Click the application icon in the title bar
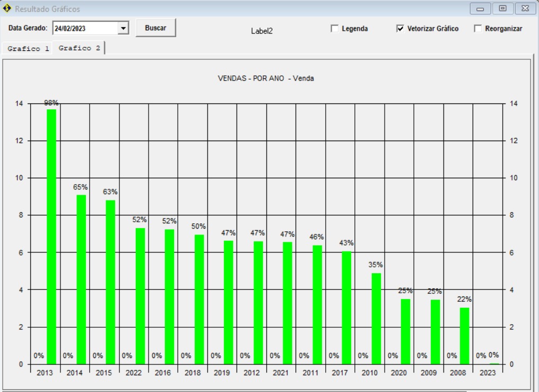 point(7,9)
